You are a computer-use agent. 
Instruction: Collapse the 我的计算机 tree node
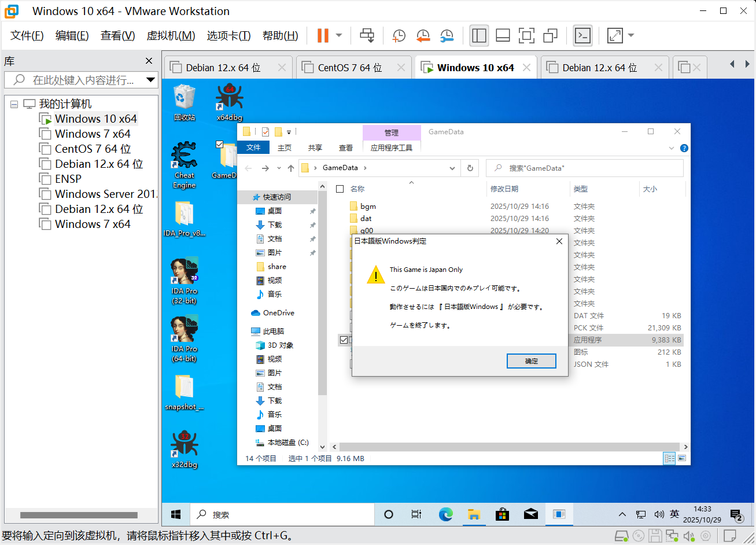[x=14, y=104]
